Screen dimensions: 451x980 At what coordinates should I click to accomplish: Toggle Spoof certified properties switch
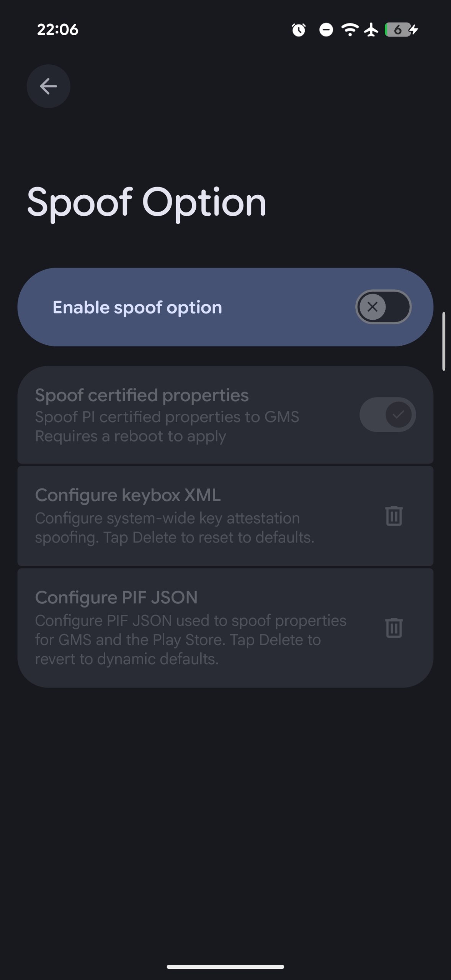(387, 415)
